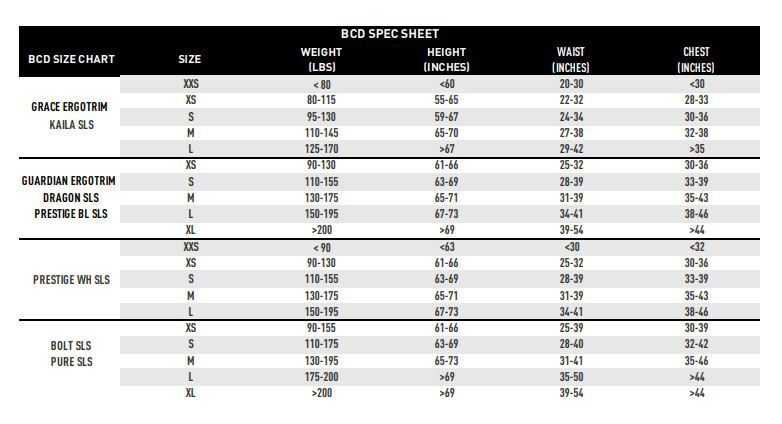
Task: Click the CHEST (INCHES) column header
Action: pyautogui.click(x=696, y=59)
